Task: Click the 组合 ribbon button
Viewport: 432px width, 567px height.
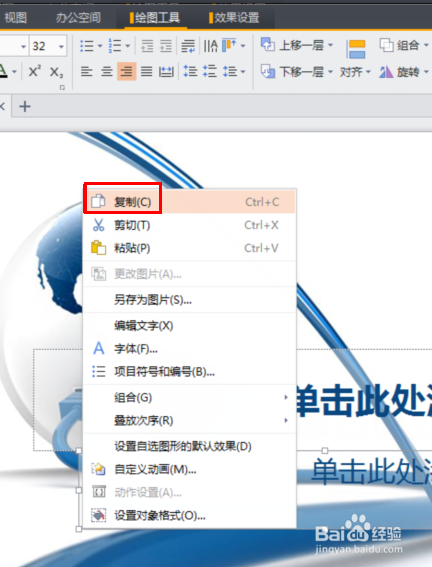Action: (x=404, y=45)
